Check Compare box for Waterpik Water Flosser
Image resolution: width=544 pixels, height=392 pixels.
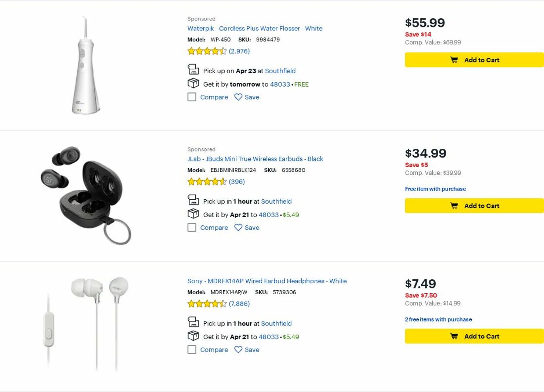pyautogui.click(x=192, y=97)
